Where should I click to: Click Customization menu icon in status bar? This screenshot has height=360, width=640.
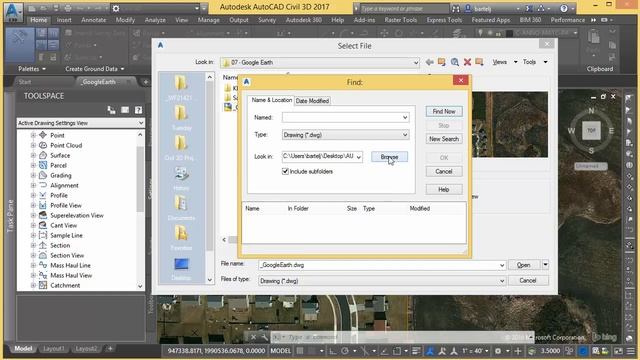pos(631,351)
